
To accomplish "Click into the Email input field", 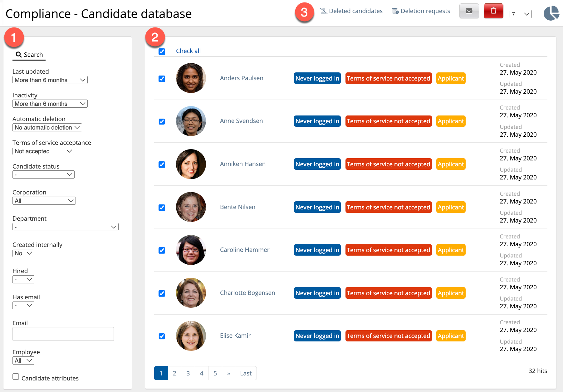I will 63,334.
